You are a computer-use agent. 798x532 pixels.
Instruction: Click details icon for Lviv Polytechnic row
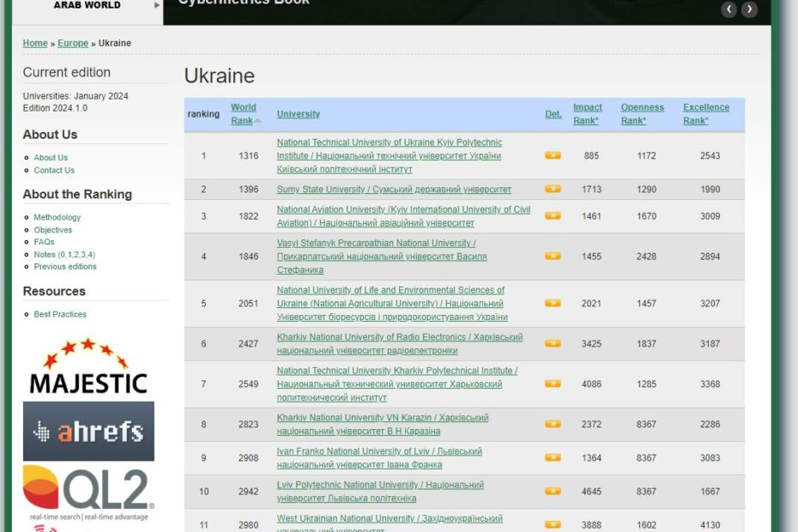pos(553,492)
